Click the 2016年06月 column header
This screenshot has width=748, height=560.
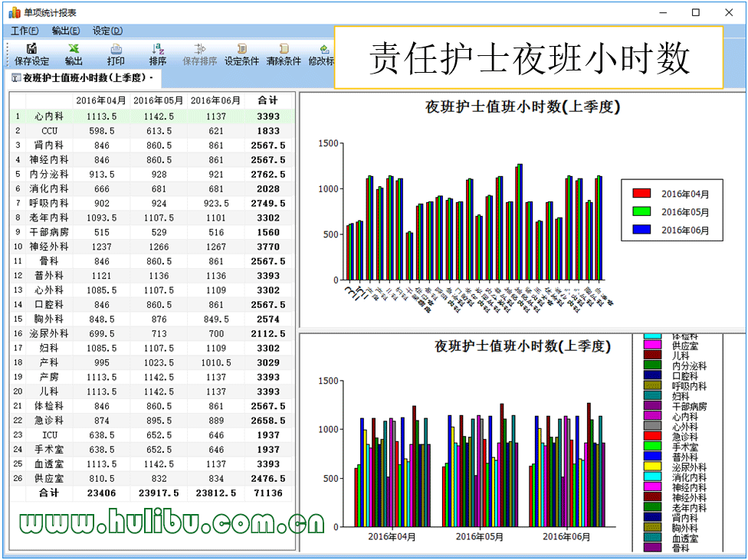pos(215,100)
